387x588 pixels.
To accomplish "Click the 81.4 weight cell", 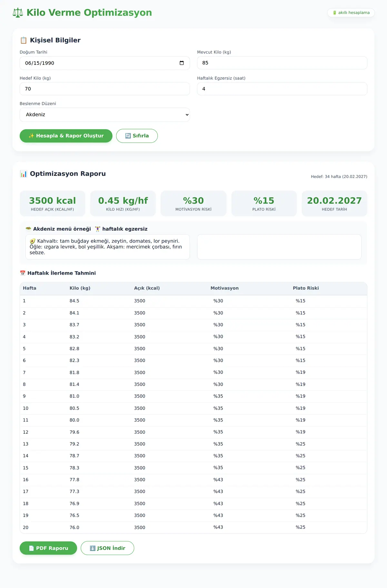I will [x=74, y=384].
